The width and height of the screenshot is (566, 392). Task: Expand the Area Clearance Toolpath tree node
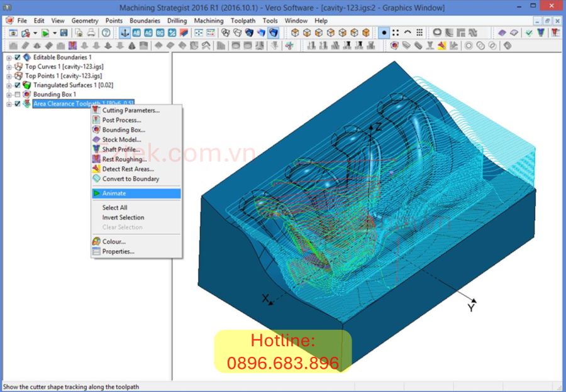[9, 104]
